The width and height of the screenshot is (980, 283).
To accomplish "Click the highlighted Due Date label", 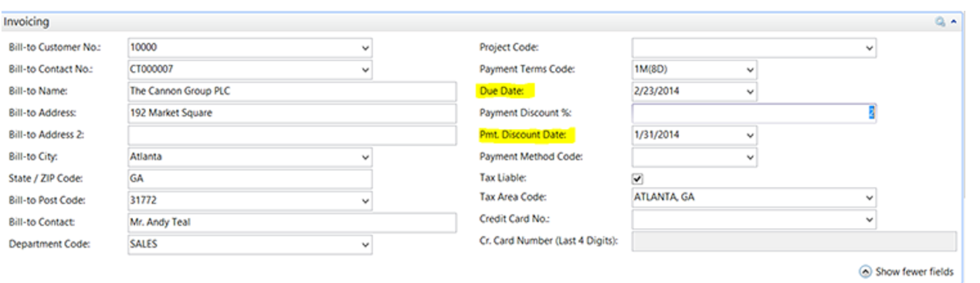I will [502, 91].
